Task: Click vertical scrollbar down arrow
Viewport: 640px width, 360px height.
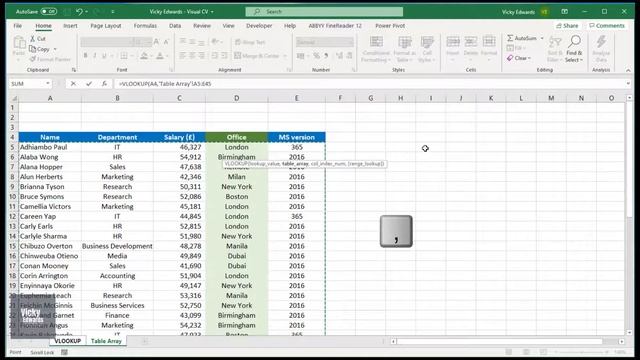Action: click(629, 332)
